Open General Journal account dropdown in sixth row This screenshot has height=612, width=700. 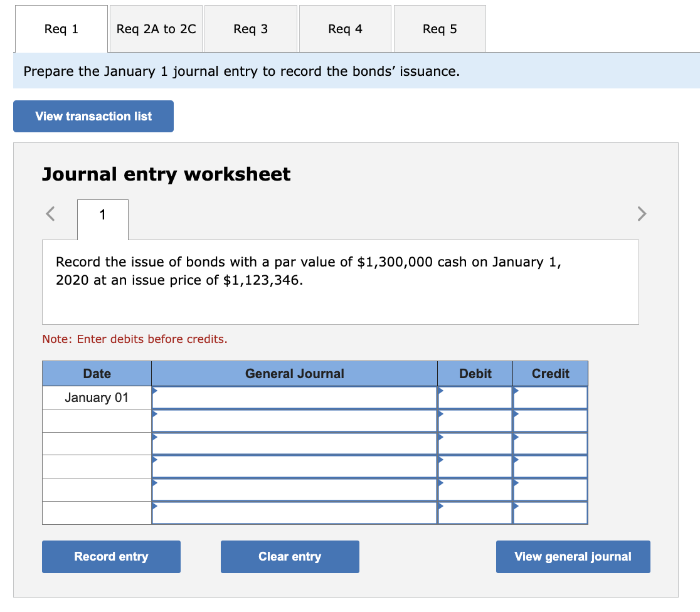point(294,513)
